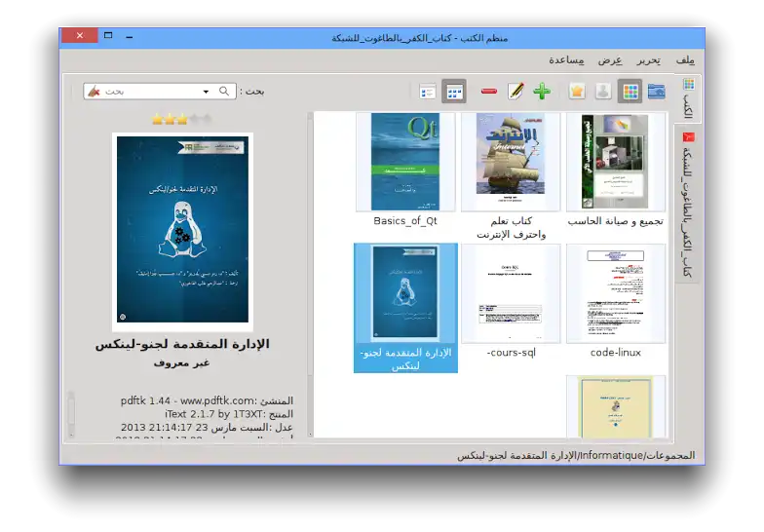
Task: Click the بحث label beside search box
Action: pos(252,92)
